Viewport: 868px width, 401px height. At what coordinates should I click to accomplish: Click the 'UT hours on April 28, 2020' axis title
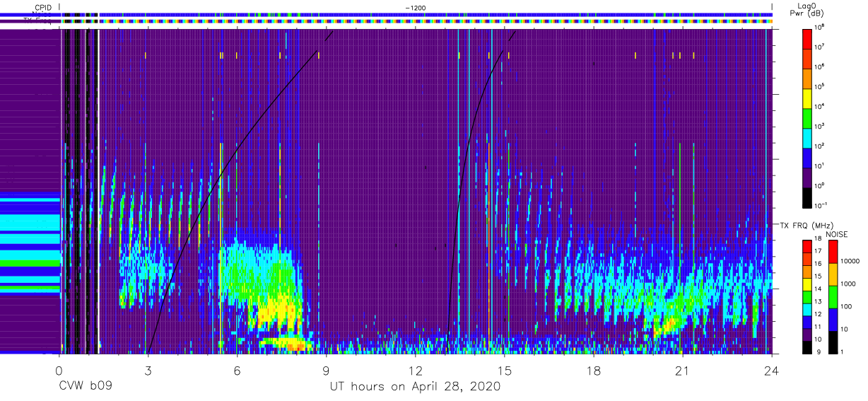(x=415, y=387)
